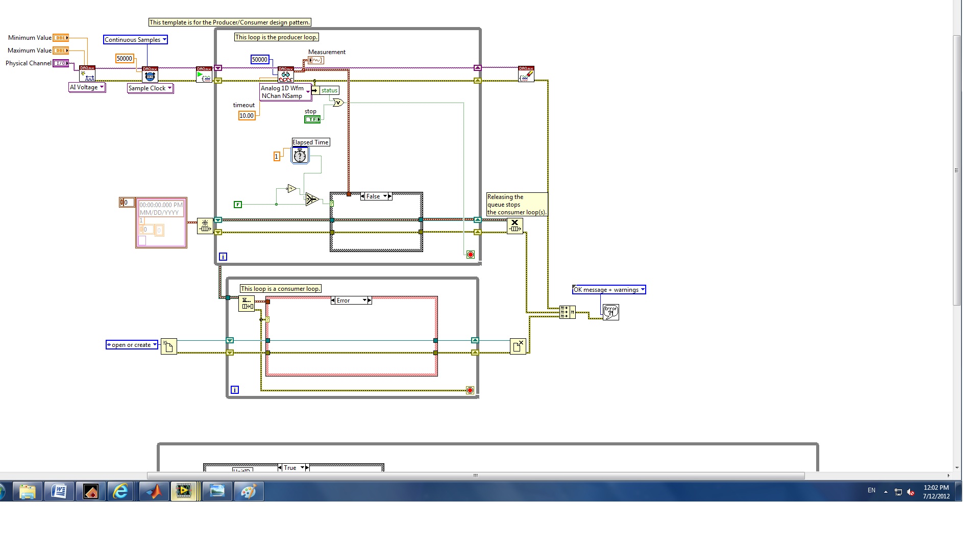Click the status unbundle element
The height and width of the screenshot is (551, 980).
click(x=325, y=90)
